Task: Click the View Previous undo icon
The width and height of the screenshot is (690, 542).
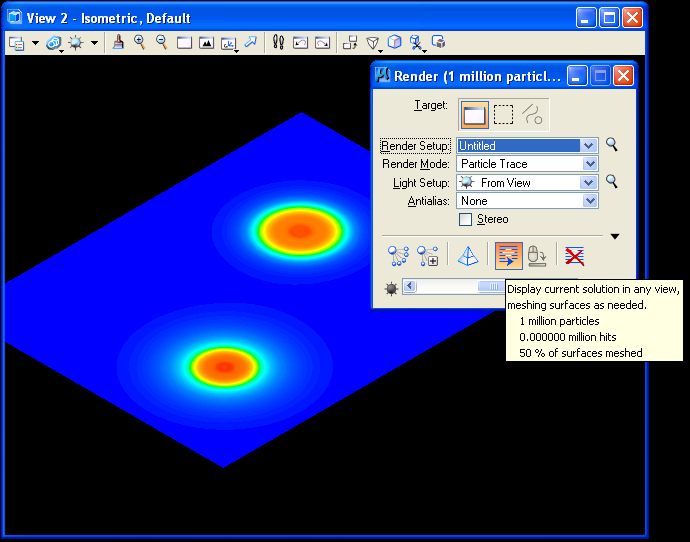Action: coord(300,43)
